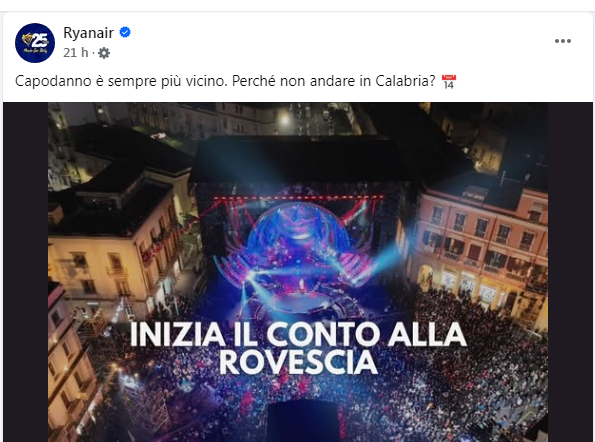This screenshot has width=595, height=442.
Task: Click the bright street lamp atop the video
Action: point(285,120)
